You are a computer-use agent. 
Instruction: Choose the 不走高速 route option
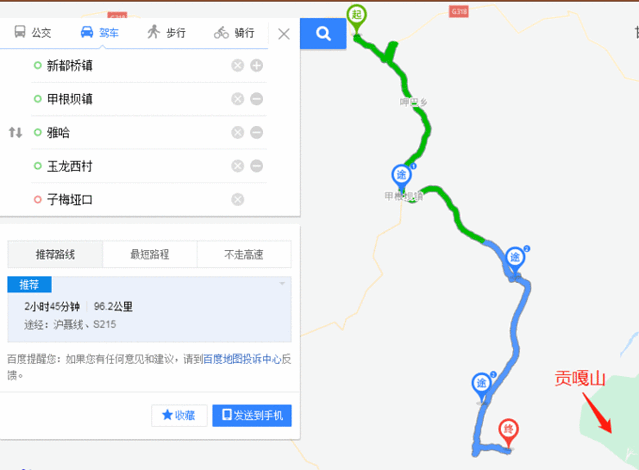tap(244, 254)
